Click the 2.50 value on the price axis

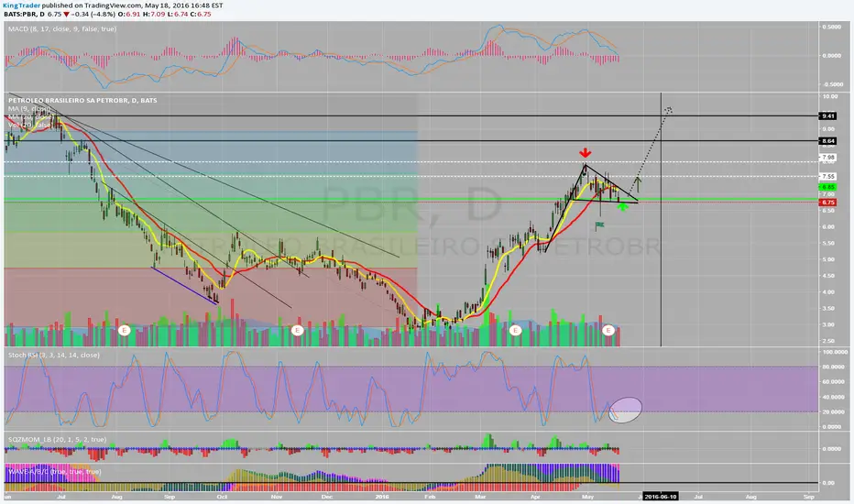tap(828, 341)
